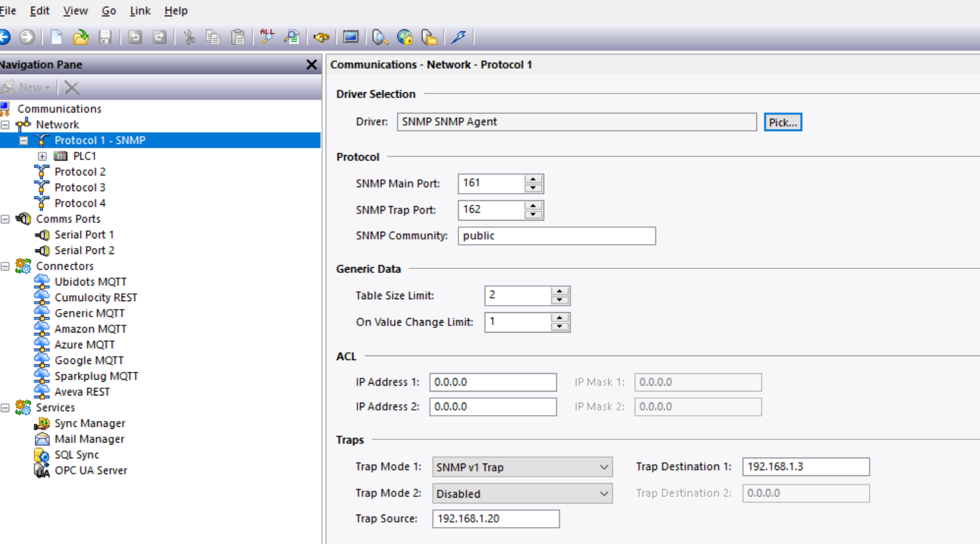Decrease the On Value Change Limit value
Image resolution: width=980 pixels, height=544 pixels.
tap(559, 327)
